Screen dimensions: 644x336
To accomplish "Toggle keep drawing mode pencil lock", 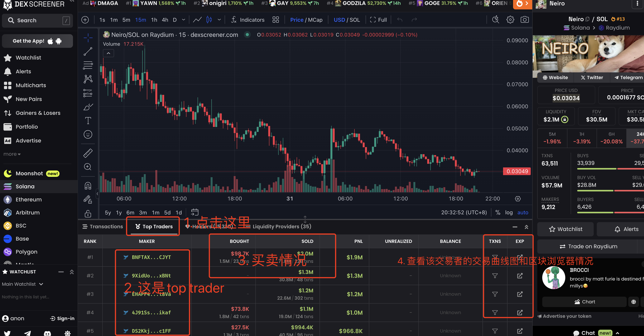I will [x=88, y=199].
